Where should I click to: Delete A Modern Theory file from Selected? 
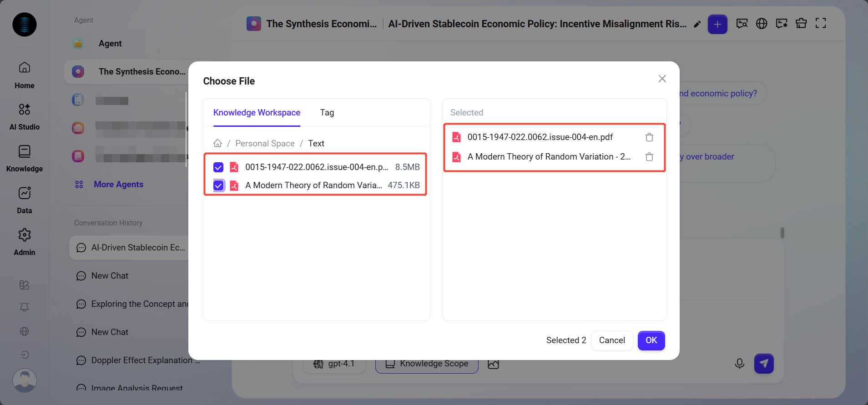point(649,157)
